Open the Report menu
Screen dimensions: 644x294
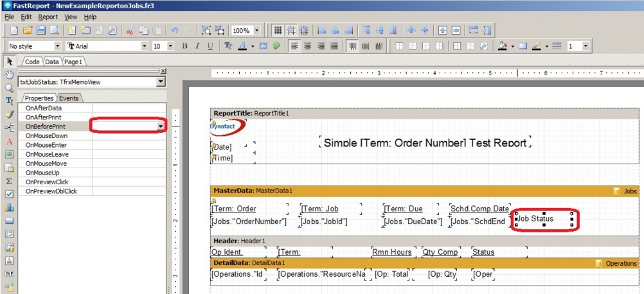point(48,17)
